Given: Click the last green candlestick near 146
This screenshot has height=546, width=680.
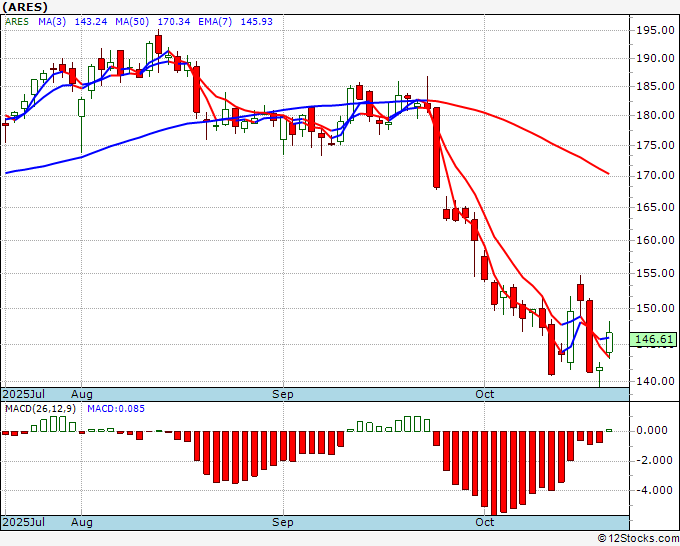Looking at the screenshot, I should coord(609,342).
